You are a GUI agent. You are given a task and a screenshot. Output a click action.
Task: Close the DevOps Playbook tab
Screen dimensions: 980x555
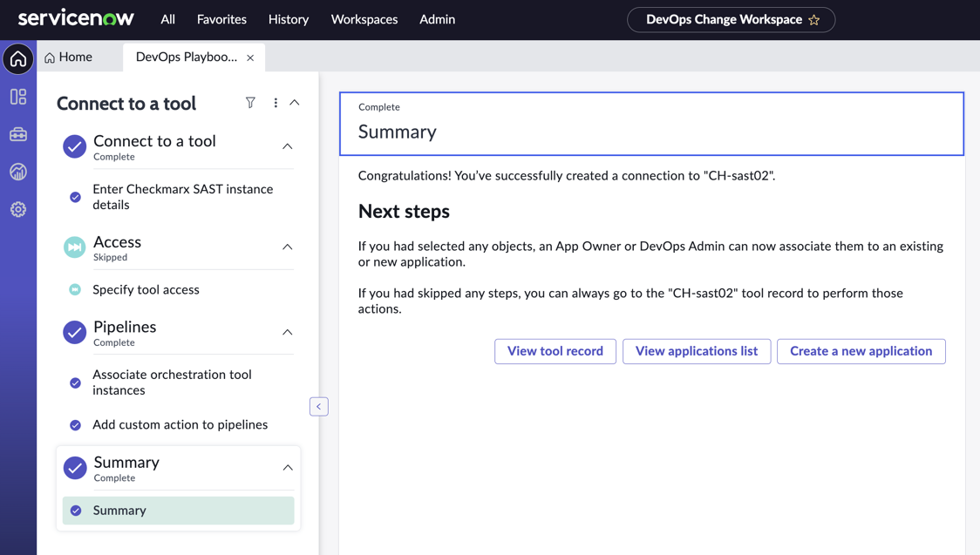point(250,58)
